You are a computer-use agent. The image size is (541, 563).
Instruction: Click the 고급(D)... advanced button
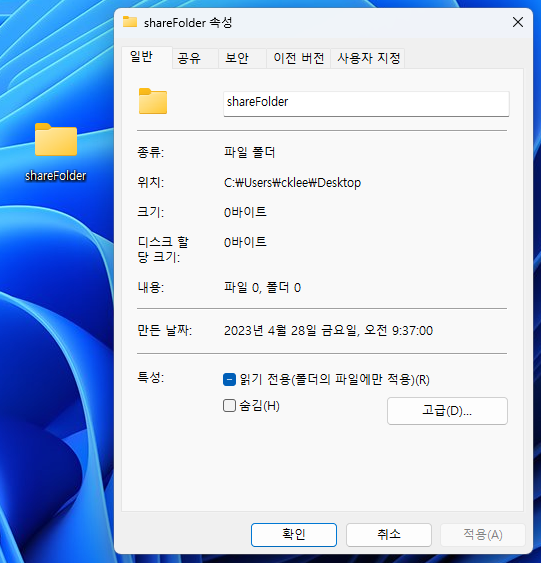(x=447, y=411)
